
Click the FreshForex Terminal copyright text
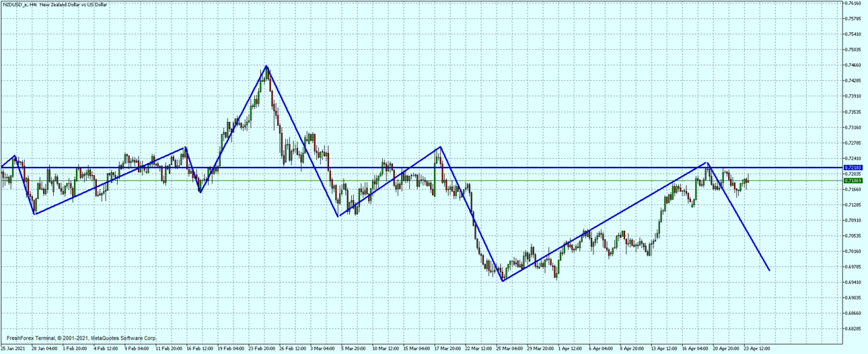(x=81, y=338)
